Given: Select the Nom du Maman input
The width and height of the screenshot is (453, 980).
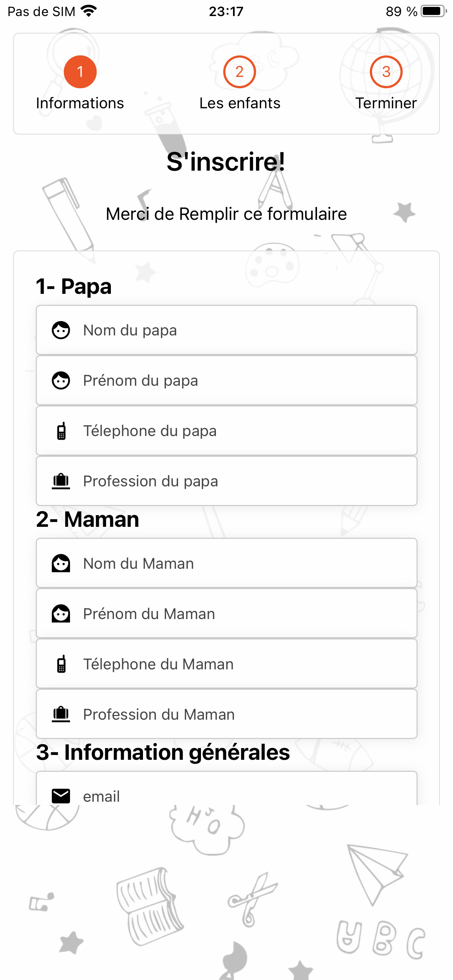Looking at the screenshot, I should point(226,563).
